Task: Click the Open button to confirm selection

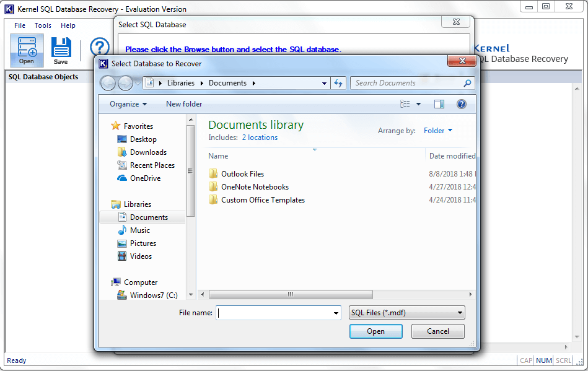Action: point(375,331)
